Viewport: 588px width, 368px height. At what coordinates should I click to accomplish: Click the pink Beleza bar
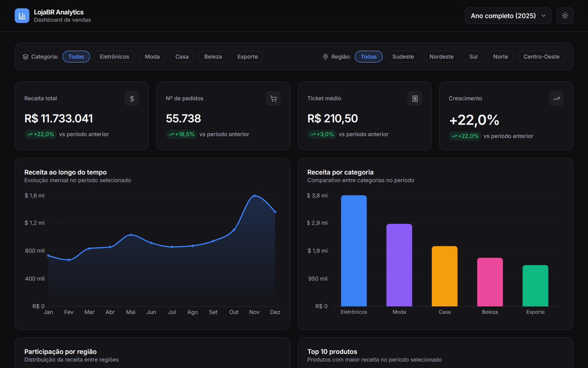[x=490, y=282]
